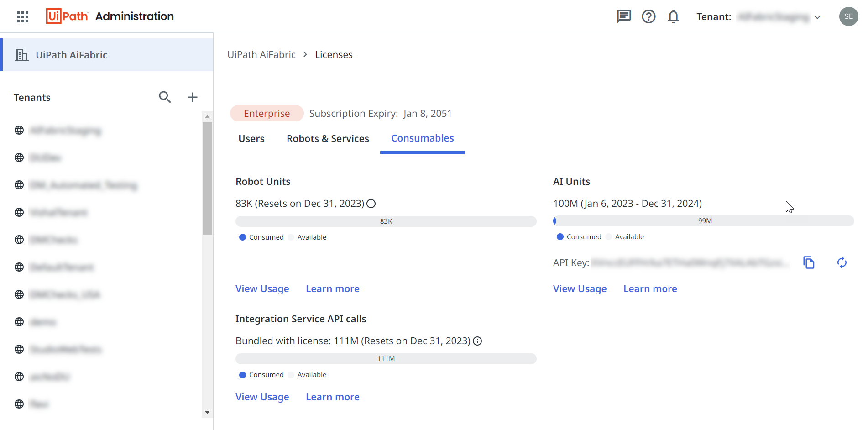
Task: Add a new tenant with plus icon
Action: point(193,97)
